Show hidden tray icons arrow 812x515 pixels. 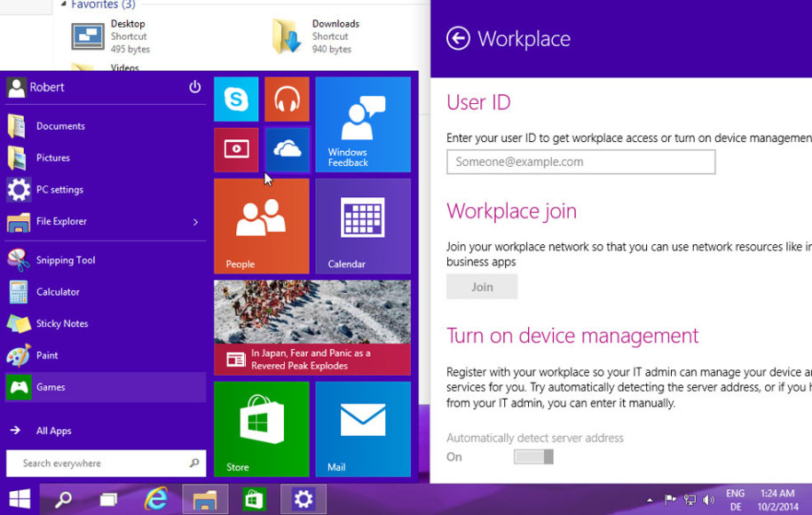coord(650,500)
